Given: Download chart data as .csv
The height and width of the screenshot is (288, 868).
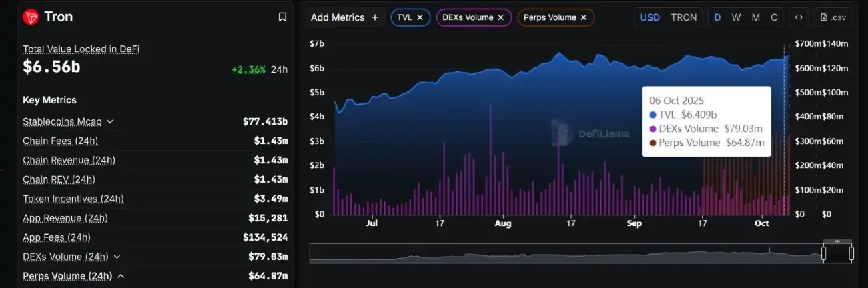Looking at the screenshot, I should pos(833,17).
